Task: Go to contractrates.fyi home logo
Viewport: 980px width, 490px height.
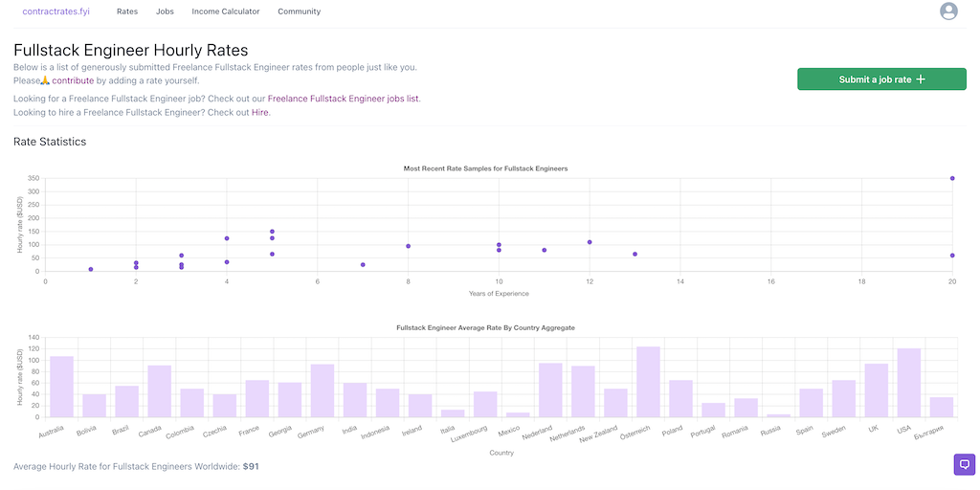Action: click(56, 11)
